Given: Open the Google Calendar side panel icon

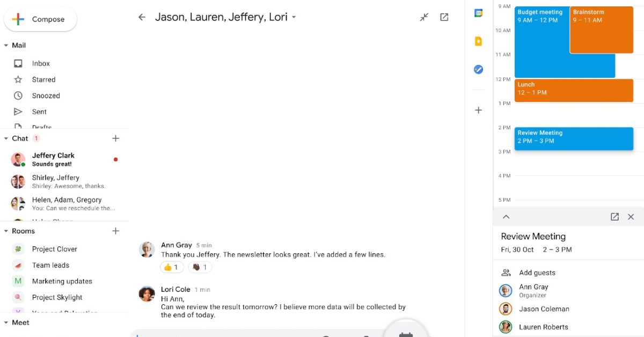Looking at the screenshot, I should point(479,13).
